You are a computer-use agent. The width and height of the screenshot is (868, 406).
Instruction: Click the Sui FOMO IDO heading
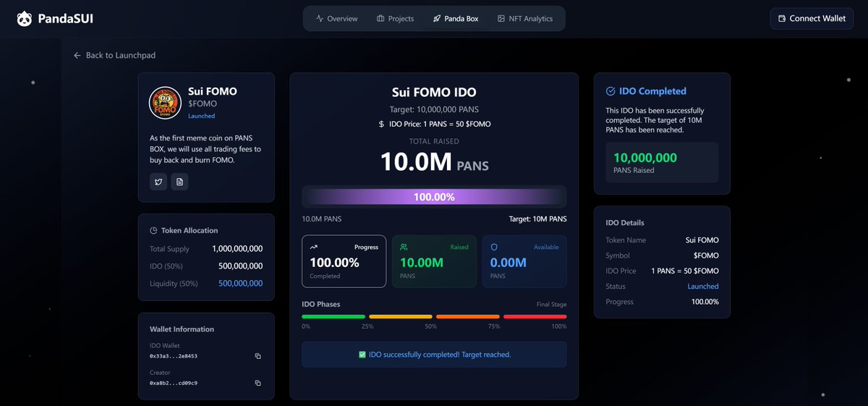click(x=434, y=93)
